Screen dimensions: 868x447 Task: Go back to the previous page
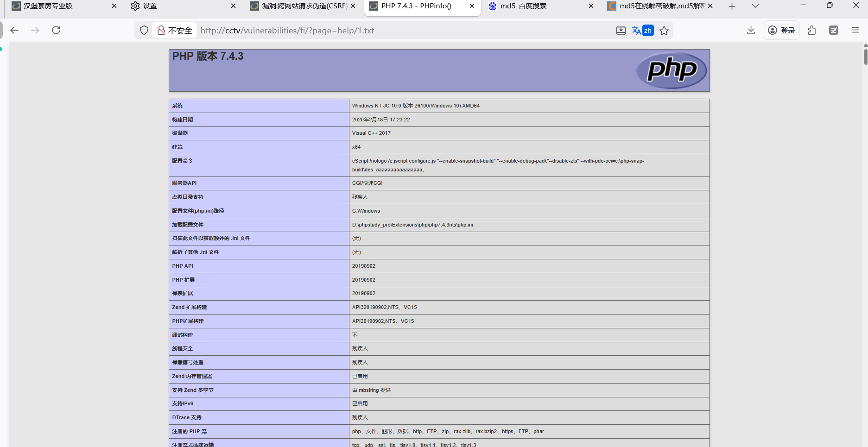pyautogui.click(x=14, y=30)
